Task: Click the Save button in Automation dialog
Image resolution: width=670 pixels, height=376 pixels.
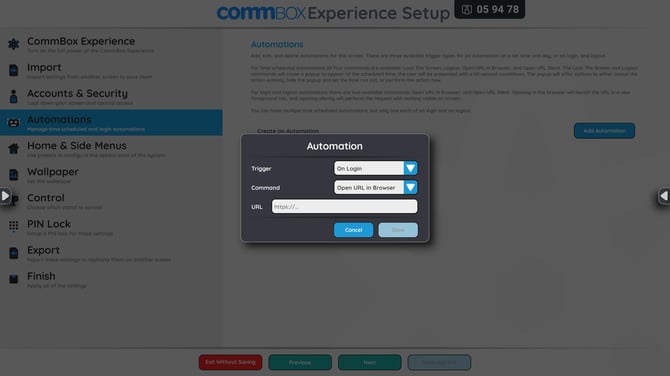Action: (x=398, y=230)
